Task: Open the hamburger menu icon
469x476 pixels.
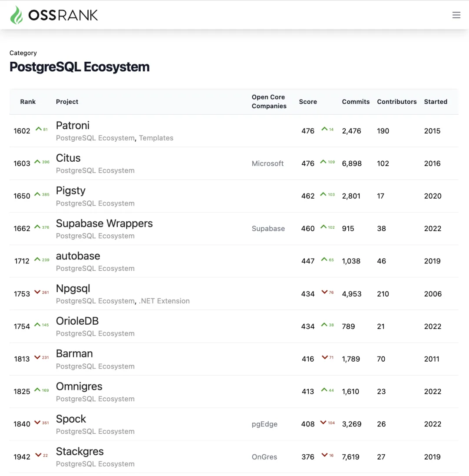Action: 456,15
